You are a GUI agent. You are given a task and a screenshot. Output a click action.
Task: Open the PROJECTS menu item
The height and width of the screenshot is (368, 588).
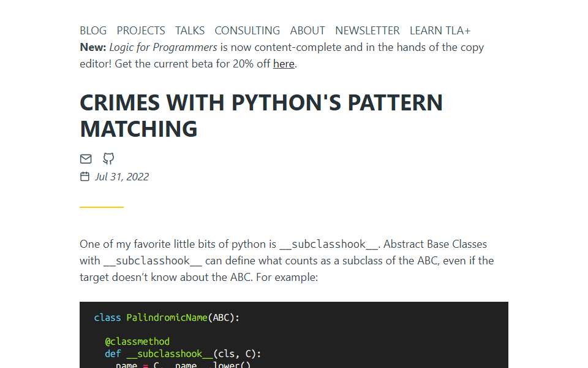141,31
